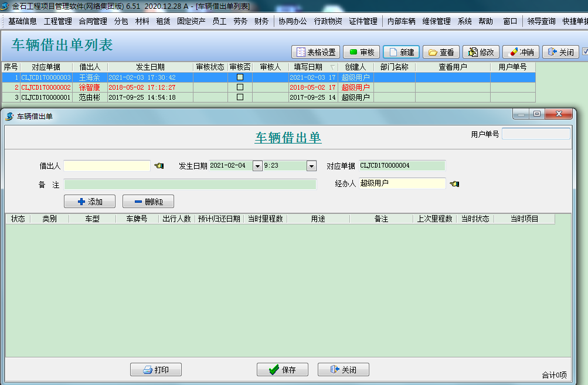The height and width of the screenshot is (385, 588).
Task: Tick 审核否 checkbox for 王海余 row
Action: coord(240,77)
